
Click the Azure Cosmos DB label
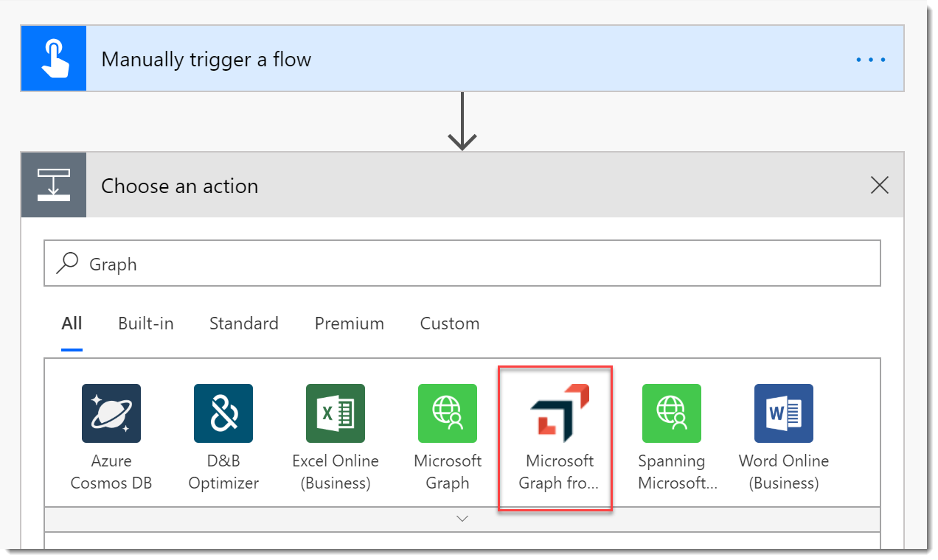[x=111, y=472]
